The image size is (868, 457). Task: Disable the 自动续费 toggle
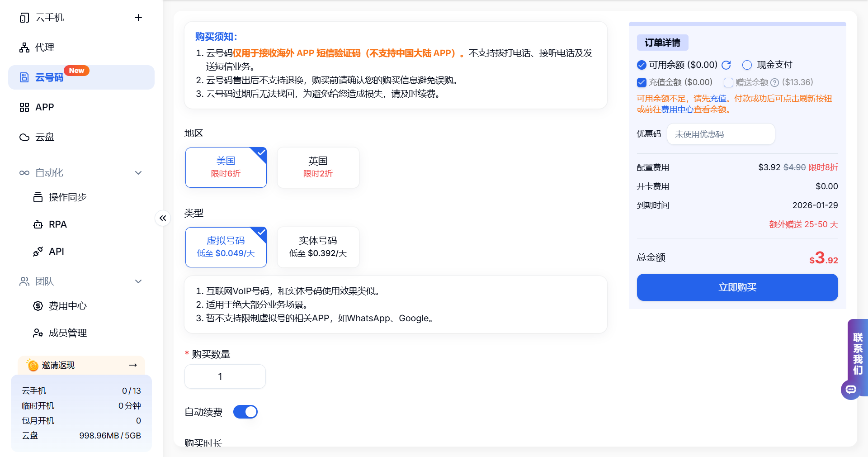(x=245, y=412)
